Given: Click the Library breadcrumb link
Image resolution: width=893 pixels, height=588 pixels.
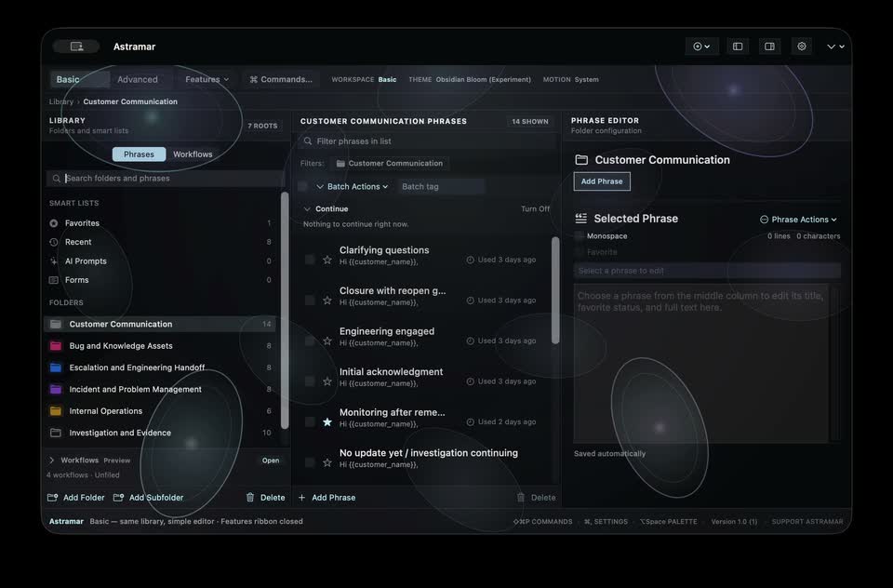Looking at the screenshot, I should 61,102.
